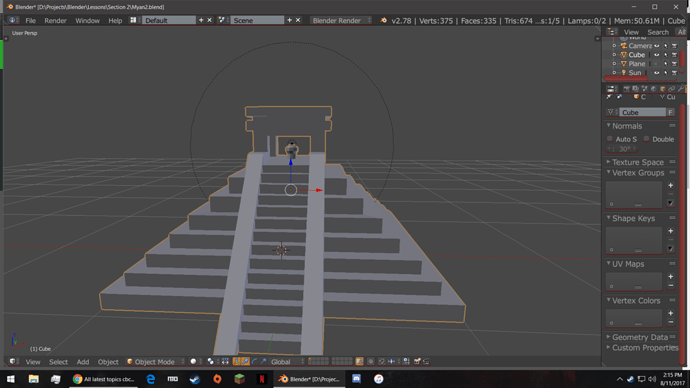Add a vertex color layer with plus
Image resolution: width=690 pixels, height=388 pixels.
671,313
